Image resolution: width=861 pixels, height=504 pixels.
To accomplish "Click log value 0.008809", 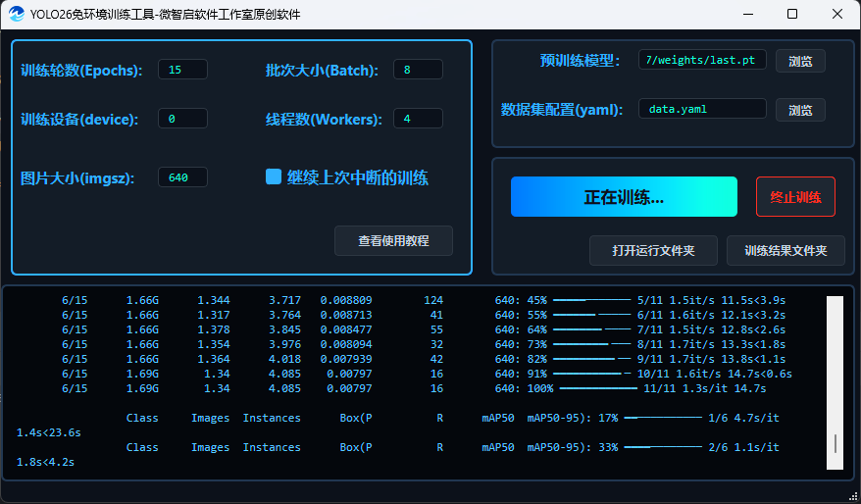I will pyautogui.click(x=346, y=300).
